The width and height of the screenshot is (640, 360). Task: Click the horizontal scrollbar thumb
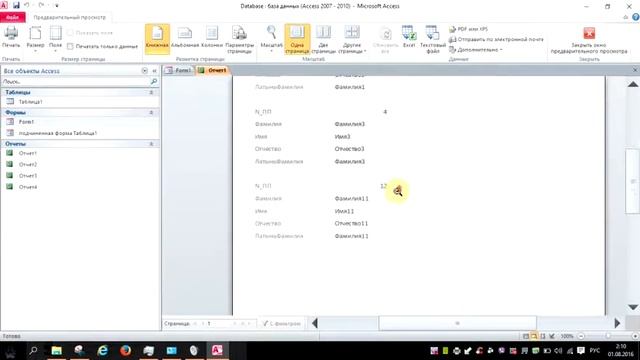(457, 323)
